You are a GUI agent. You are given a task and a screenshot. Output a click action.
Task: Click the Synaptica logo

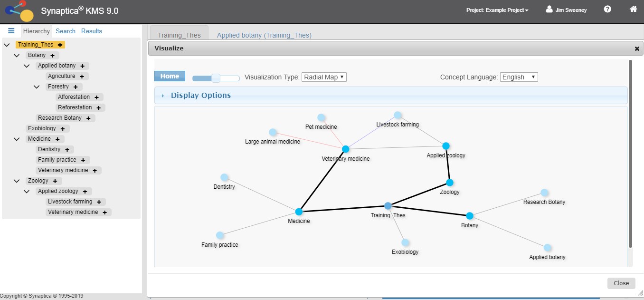(19, 10)
